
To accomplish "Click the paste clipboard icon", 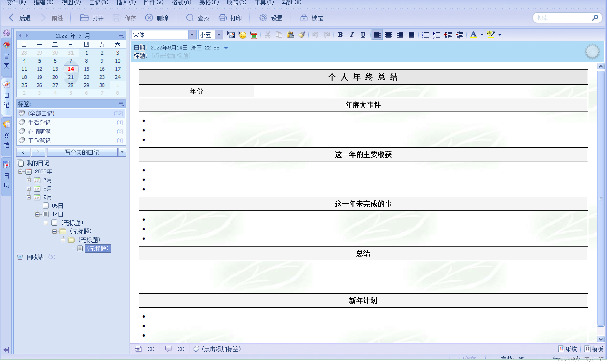I will pos(290,35).
